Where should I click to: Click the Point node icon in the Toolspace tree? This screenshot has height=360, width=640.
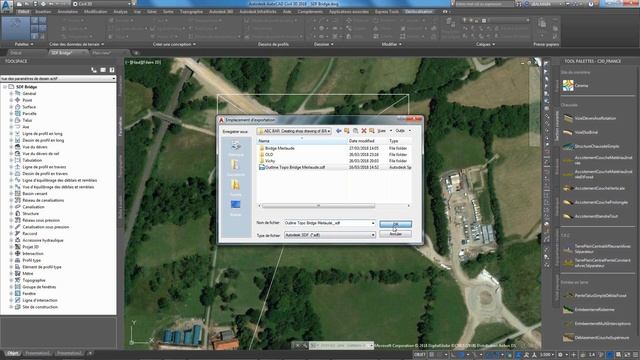click(x=18, y=100)
